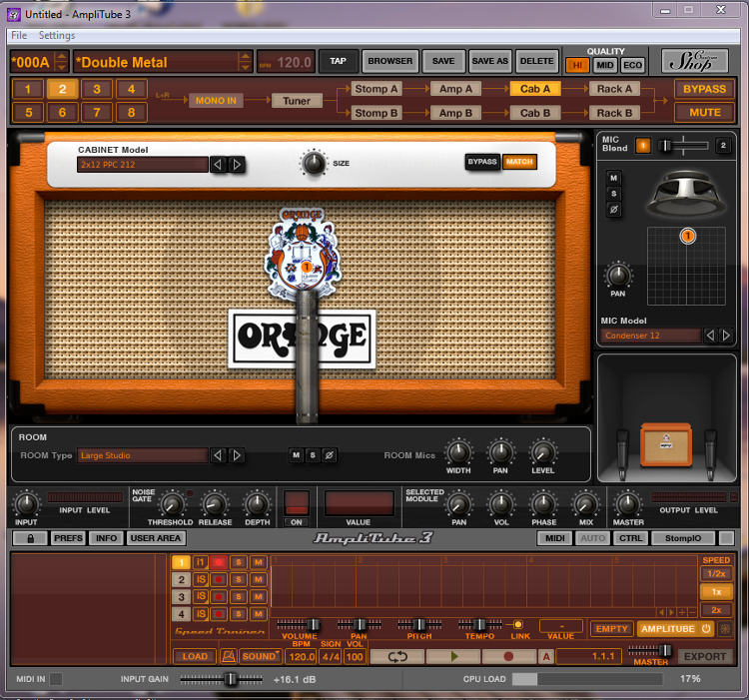This screenshot has width=749, height=700.
Task: Mute mic with M button in MIC panel
Action: [x=614, y=178]
